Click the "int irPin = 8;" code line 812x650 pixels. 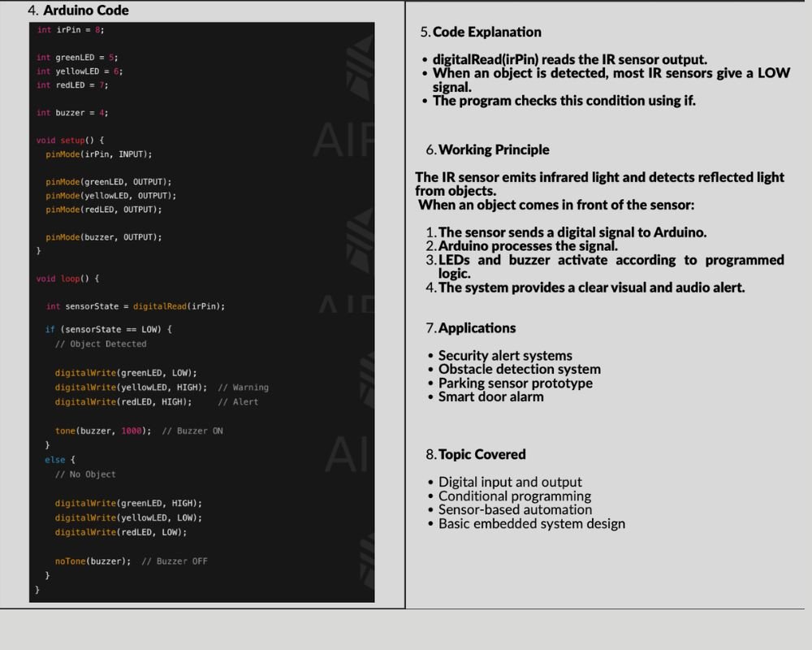(x=70, y=29)
